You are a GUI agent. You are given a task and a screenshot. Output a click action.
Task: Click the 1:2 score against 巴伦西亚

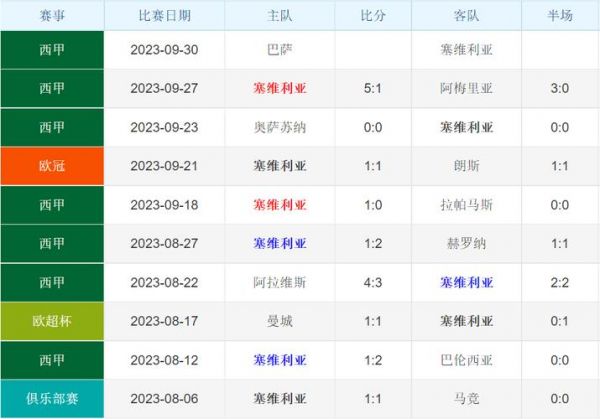(x=373, y=360)
